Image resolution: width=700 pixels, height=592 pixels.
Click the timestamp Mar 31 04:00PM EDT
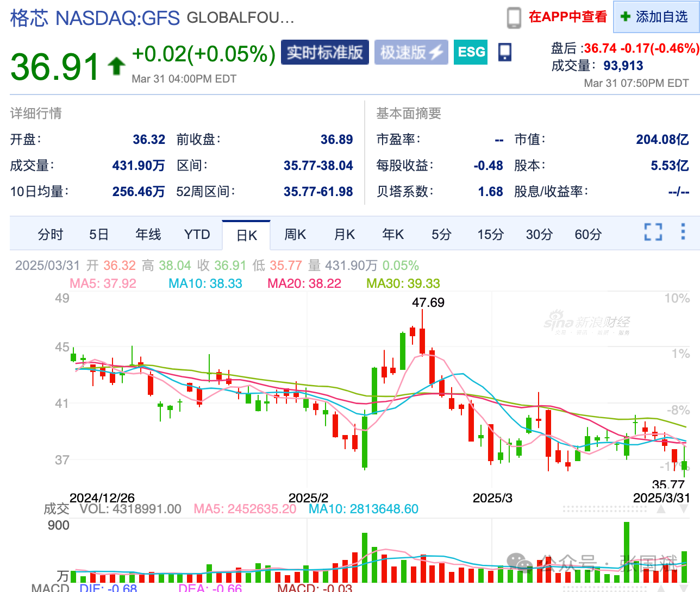(184, 79)
